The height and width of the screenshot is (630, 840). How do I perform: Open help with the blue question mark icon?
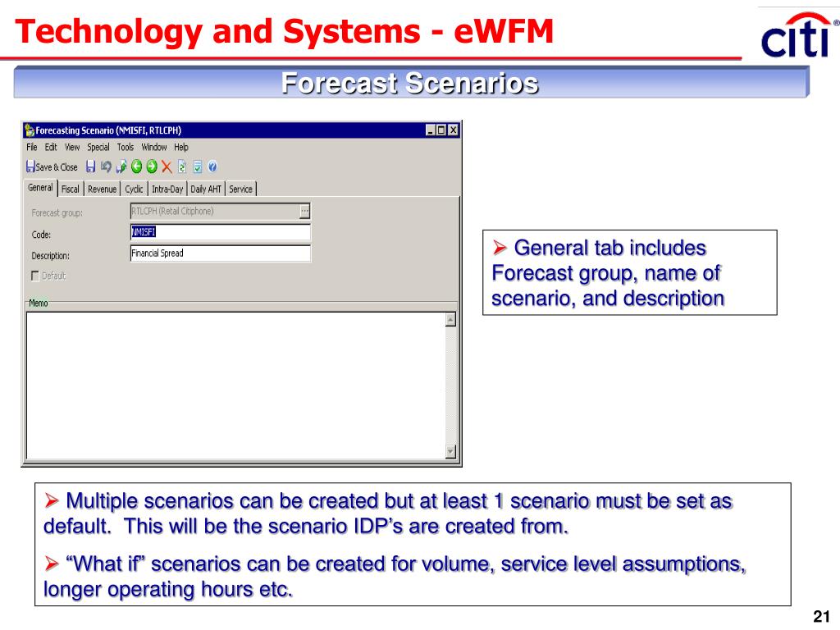pyautogui.click(x=212, y=167)
